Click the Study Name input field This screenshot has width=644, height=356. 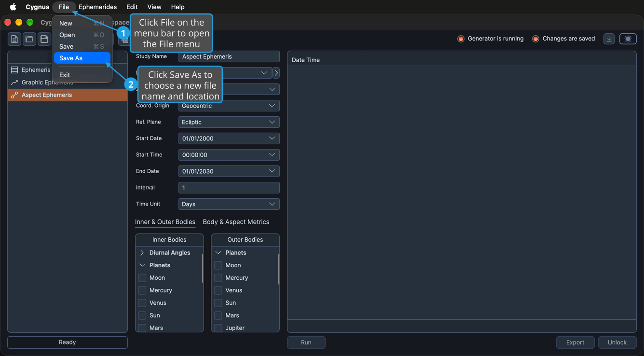tap(229, 56)
